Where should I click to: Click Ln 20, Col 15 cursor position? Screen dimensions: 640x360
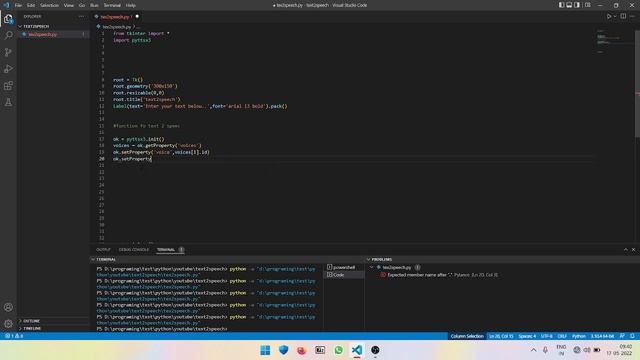tap(501, 336)
